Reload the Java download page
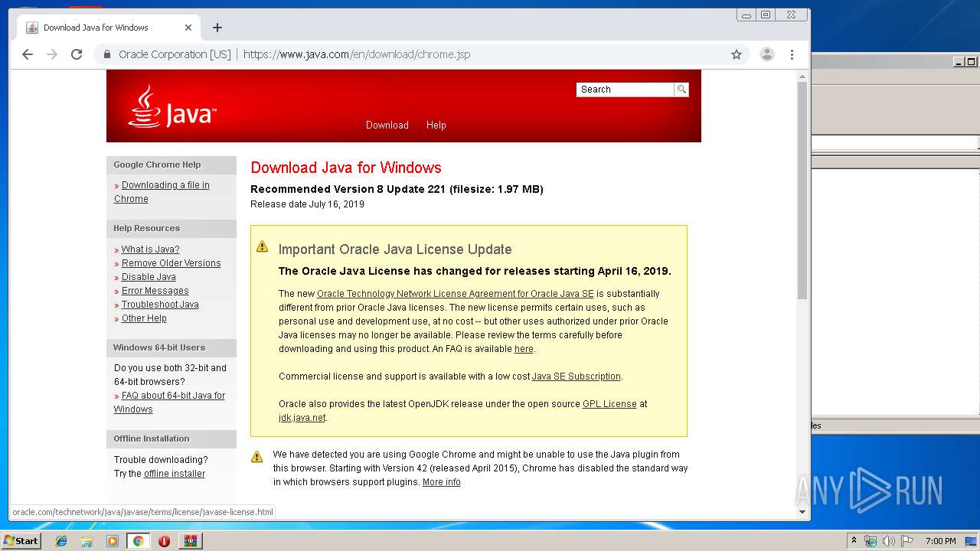980x551 pixels. 77,54
